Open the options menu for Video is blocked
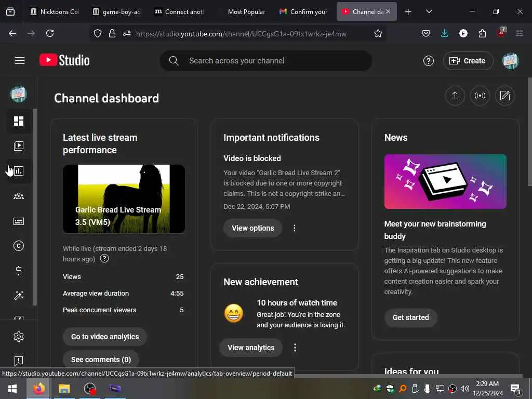The image size is (532, 399). [x=295, y=229]
